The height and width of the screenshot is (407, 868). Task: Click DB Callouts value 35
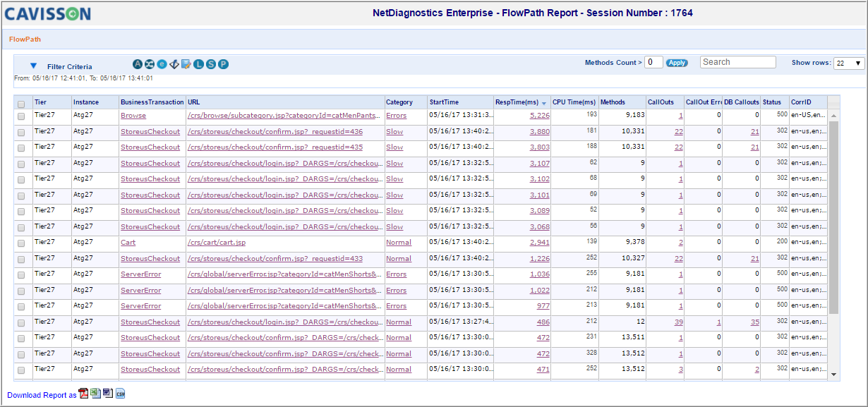[754, 322]
